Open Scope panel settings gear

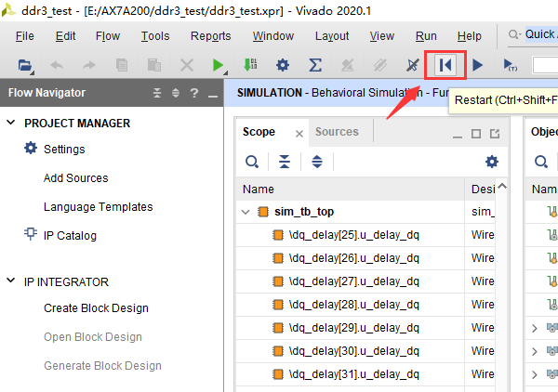coord(492,162)
